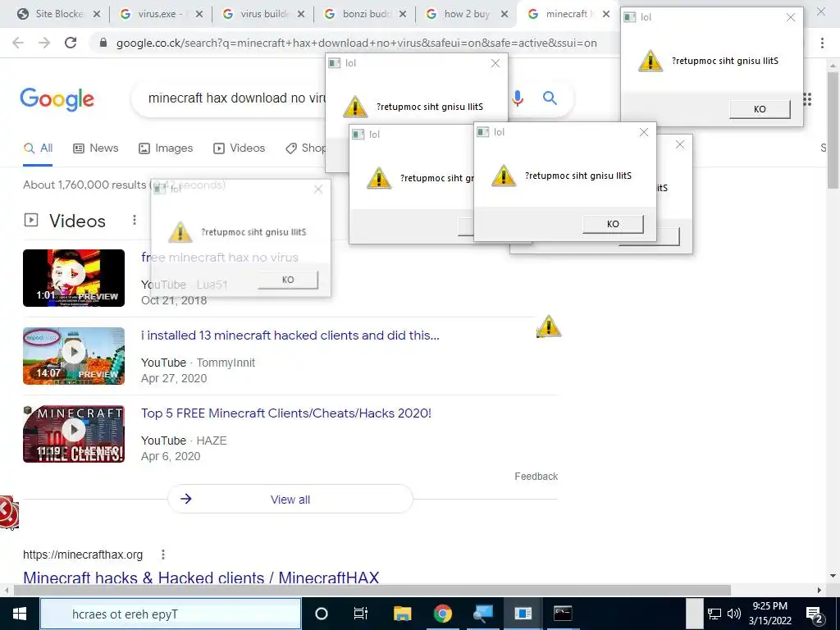
Task: Click the browser forward arrow
Action: click(x=44, y=43)
